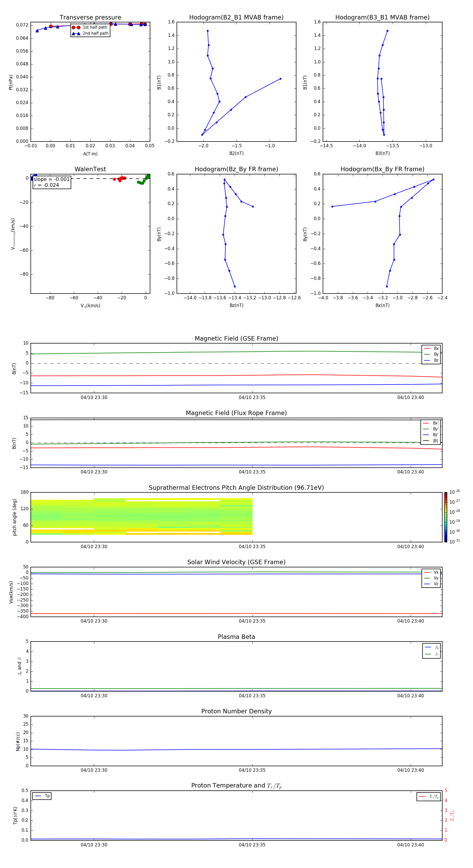473x868 pixels.
Task: Click '2nd half path' legend entry
Action: [x=90, y=33]
